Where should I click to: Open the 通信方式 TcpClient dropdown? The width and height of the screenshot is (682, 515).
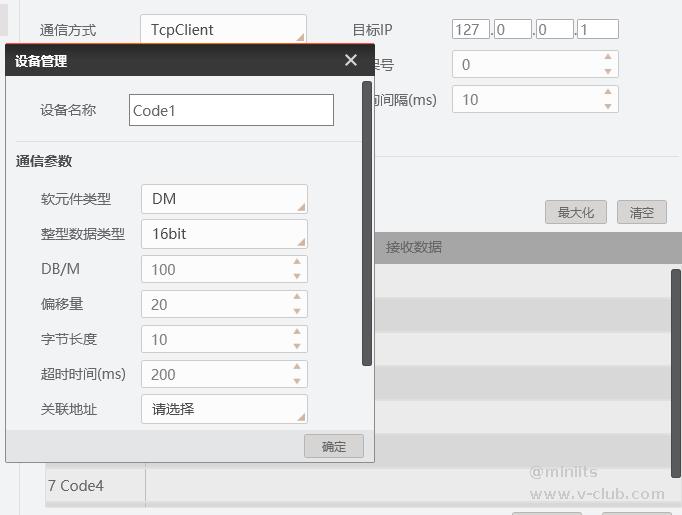(223, 30)
